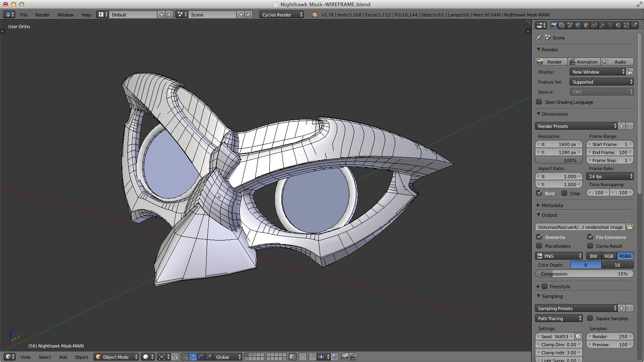Open the Render properties tab
644x362 pixels.
554,25
